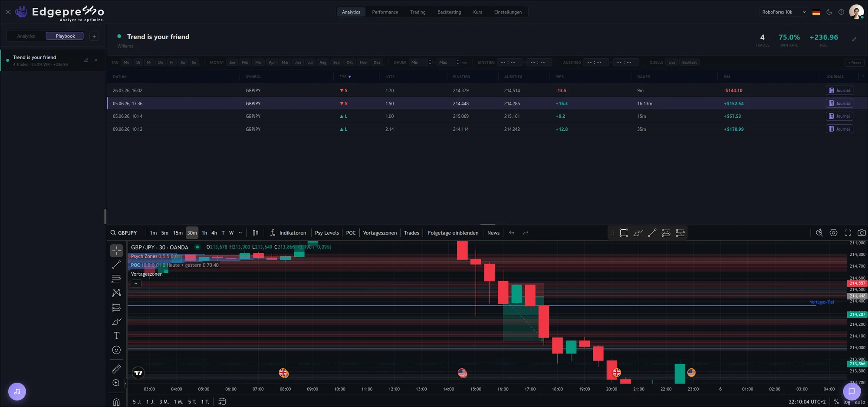Viewport: 868px width, 407px height.
Task: Click the zoom-in magnifier tool
Action: tap(116, 383)
